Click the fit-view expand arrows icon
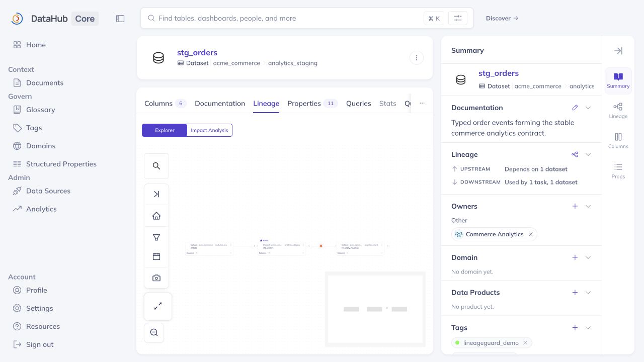The height and width of the screenshot is (362, 644). [x=158, y=306]
